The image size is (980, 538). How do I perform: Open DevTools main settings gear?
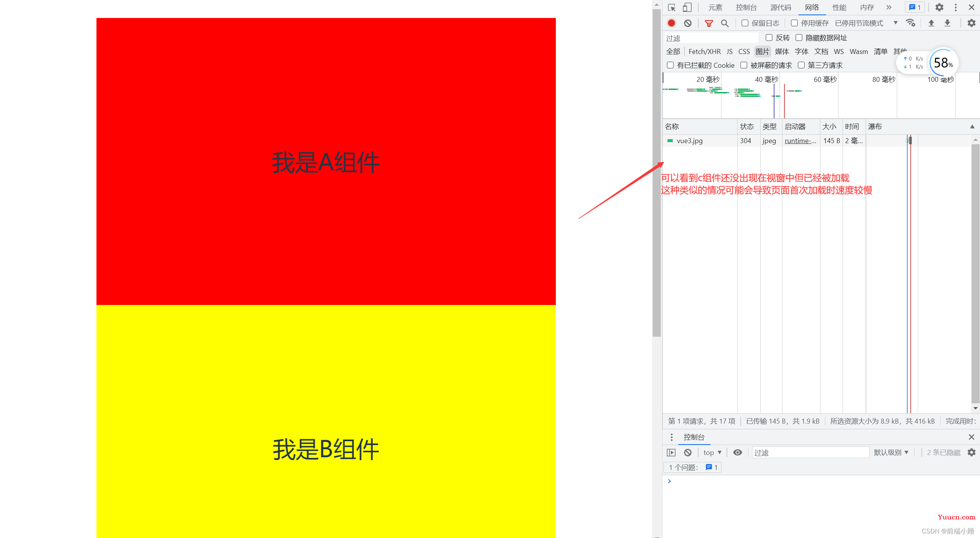coord(939,7)
